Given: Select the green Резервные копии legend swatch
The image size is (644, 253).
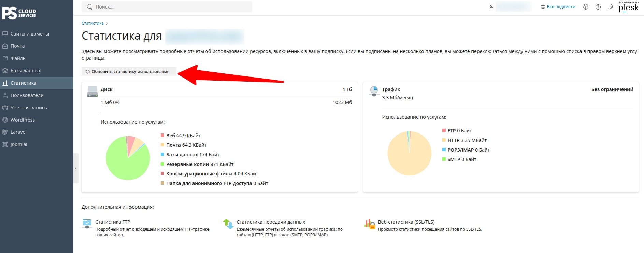Looking at the screenshot, I should click(162, 164).
